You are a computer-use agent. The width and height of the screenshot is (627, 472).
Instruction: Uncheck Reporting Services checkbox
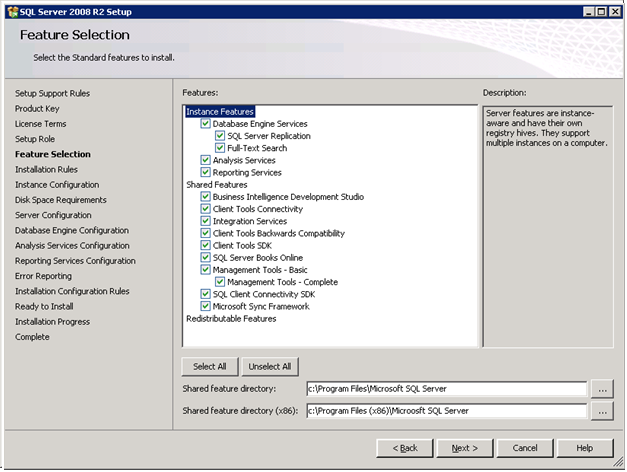[x=205, y=172]
